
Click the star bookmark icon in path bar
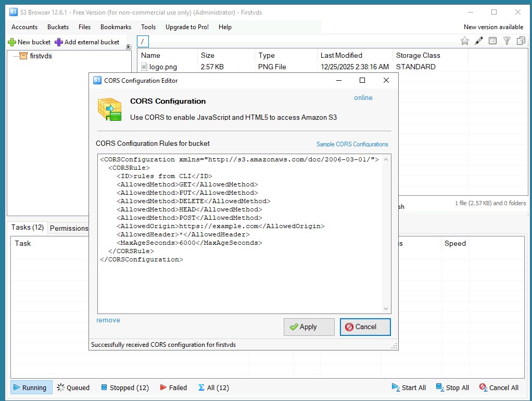(x=465, y=41)
